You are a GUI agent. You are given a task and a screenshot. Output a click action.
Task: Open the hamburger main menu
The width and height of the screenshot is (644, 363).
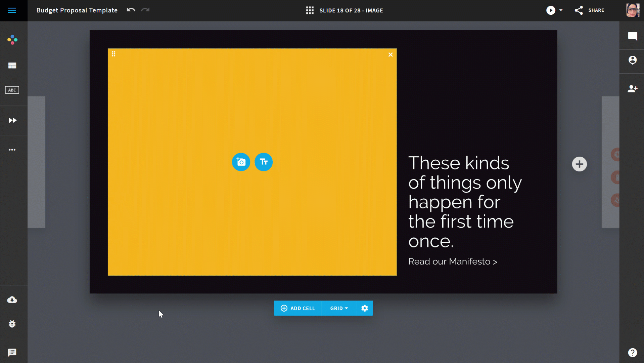pyautogui.click(x=12, y=10)
